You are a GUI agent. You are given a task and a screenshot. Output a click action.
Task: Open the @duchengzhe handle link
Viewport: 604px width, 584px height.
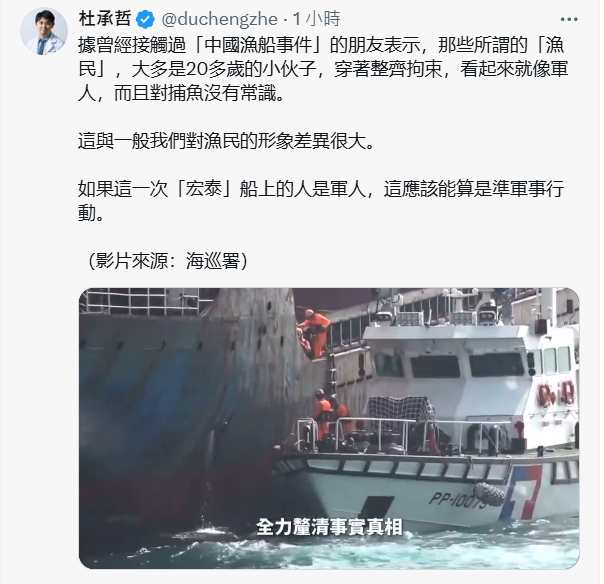point(220,20)
